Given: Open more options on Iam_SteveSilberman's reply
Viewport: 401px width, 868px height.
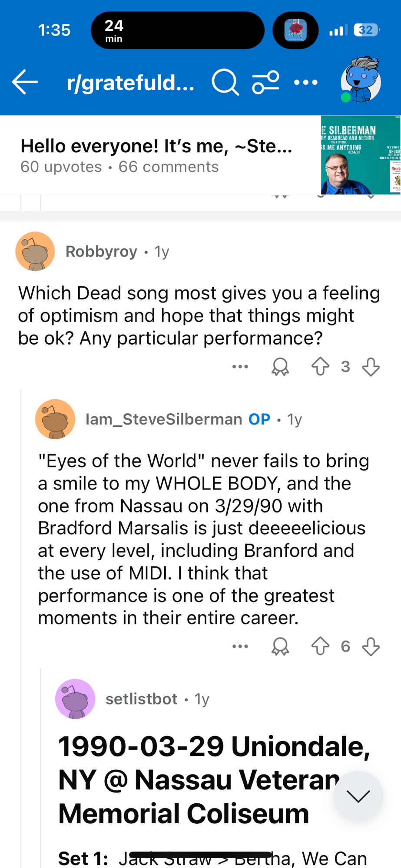Looking at the screenshot, I should (240, 646).
